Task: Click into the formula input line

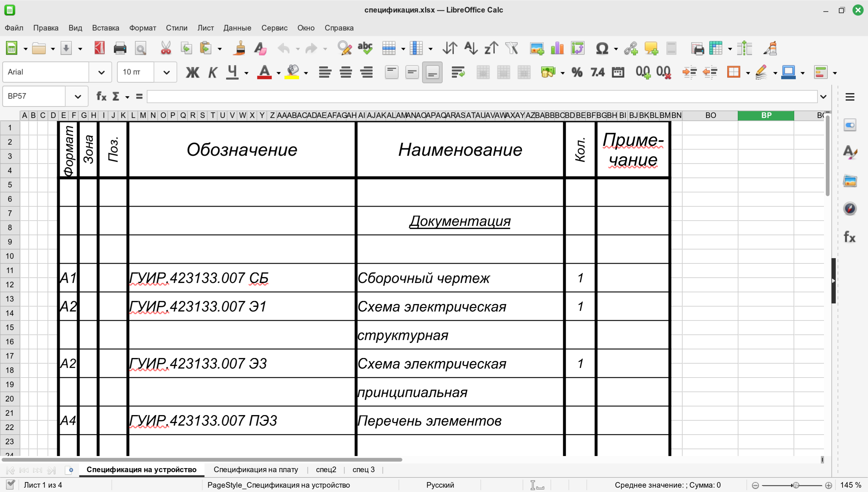Action: (482, 97)
